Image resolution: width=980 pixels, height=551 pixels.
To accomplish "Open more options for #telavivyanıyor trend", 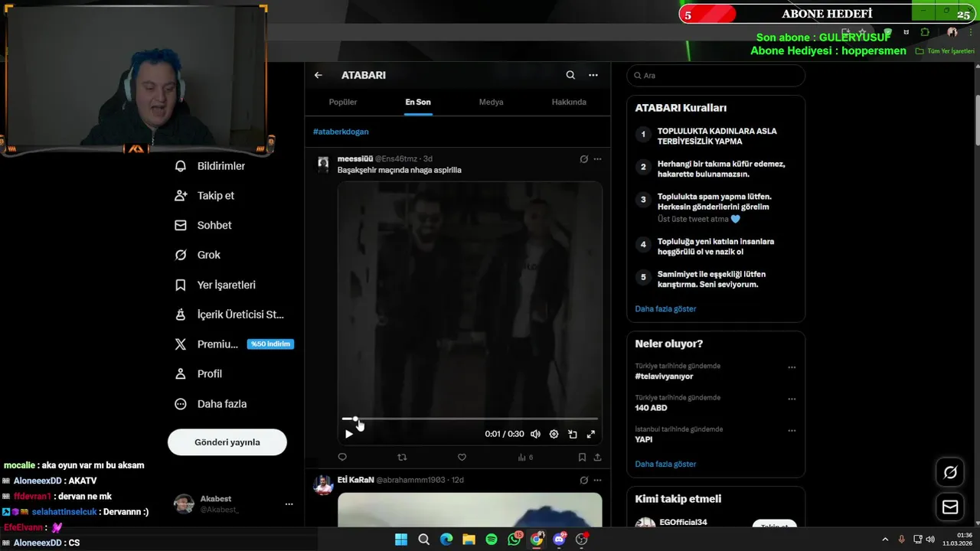I will (x=792, y=367).
